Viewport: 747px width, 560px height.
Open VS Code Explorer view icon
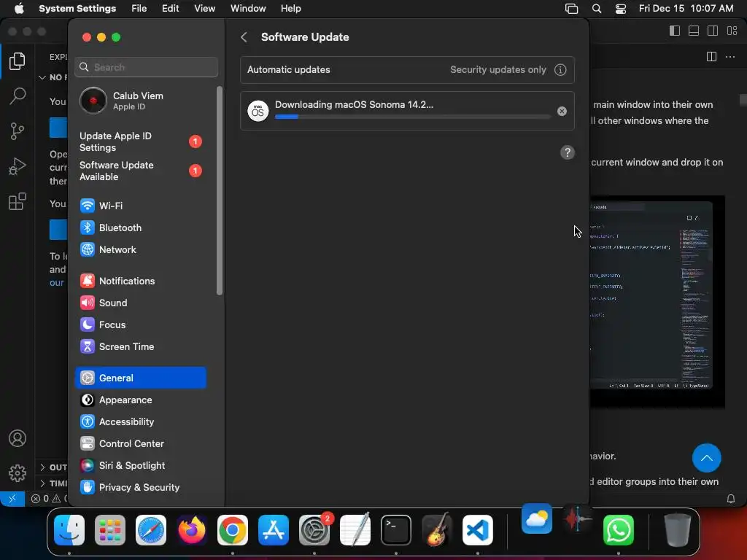(x=18, y=61)
